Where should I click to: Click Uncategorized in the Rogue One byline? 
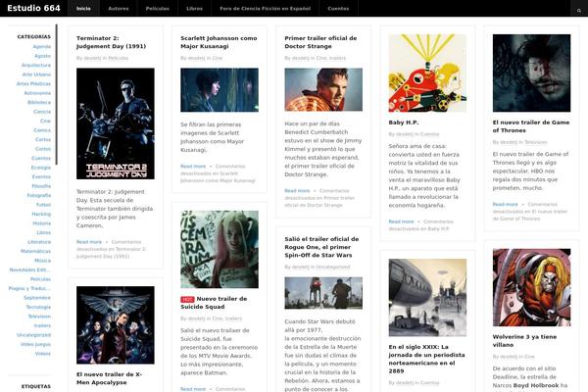point(333,268)
